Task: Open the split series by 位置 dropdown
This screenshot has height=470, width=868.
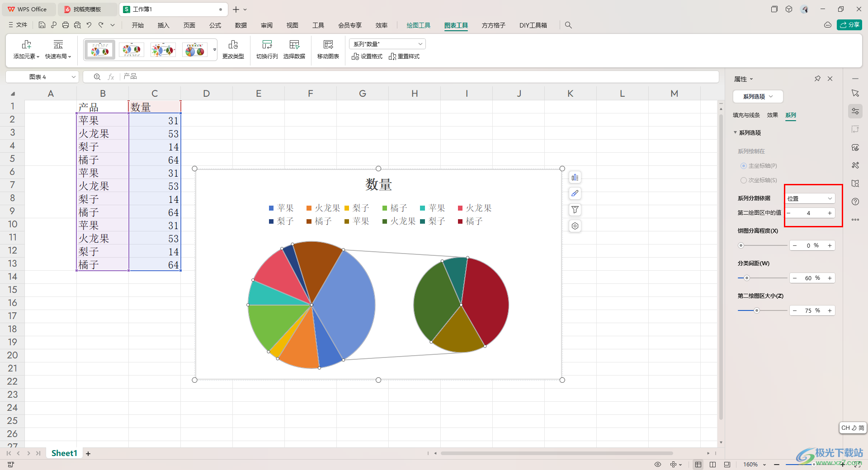Action: [810, 198]
